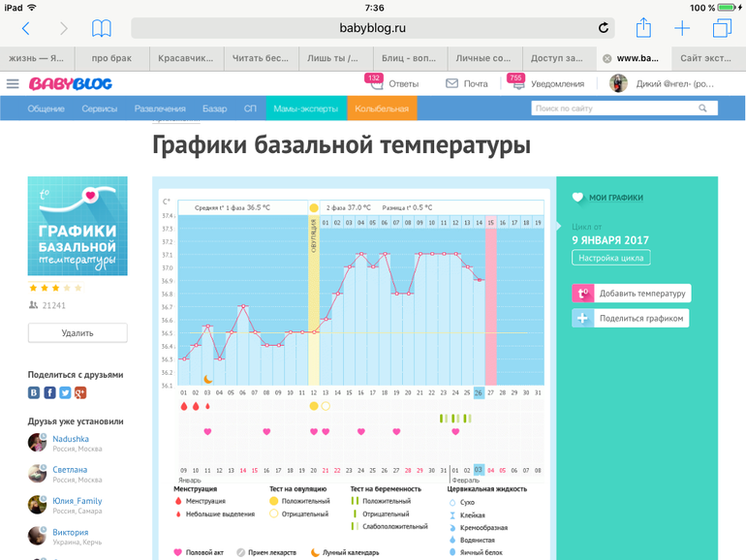
Task: Click the Удалить button
Action: point(78,333)
